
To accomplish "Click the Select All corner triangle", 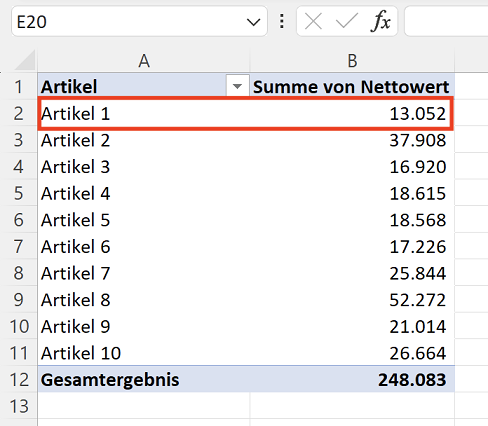I will tap(25, 60).
